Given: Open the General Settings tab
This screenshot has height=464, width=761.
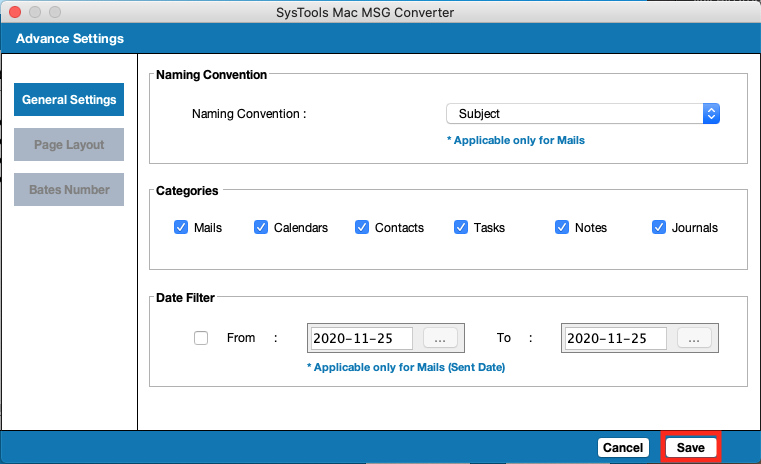Looking at the screenshot, I should click(69, 99).
